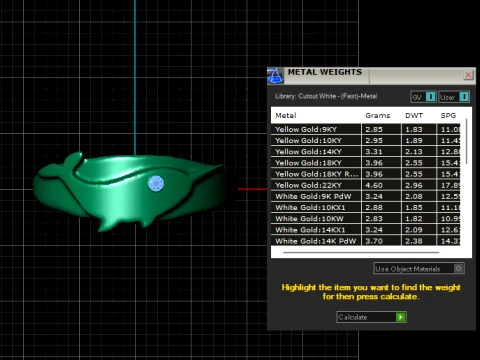Click the 4.60 grams value for 22KY
The image size is (480, 360).
374,185
